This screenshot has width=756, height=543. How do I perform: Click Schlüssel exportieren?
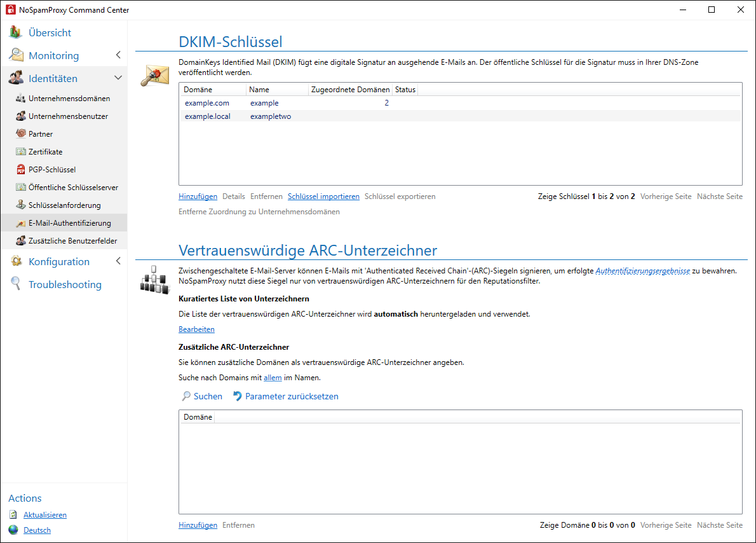(x=400, y=196)
